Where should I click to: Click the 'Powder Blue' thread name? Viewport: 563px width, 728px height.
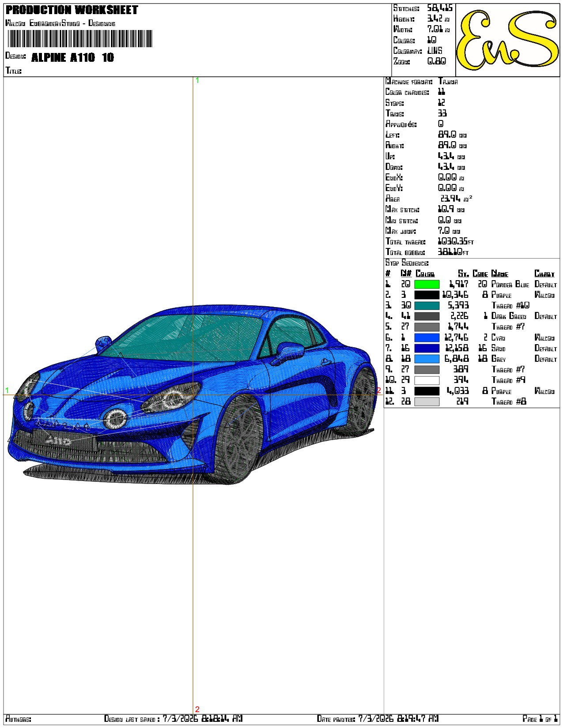(x=510, y=285)
